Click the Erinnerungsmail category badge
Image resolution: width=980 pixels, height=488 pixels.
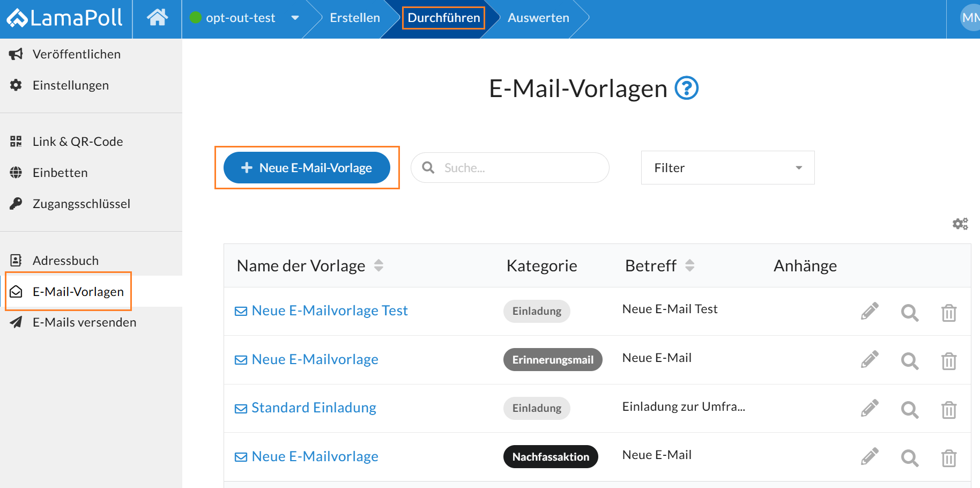coord(553,360)
